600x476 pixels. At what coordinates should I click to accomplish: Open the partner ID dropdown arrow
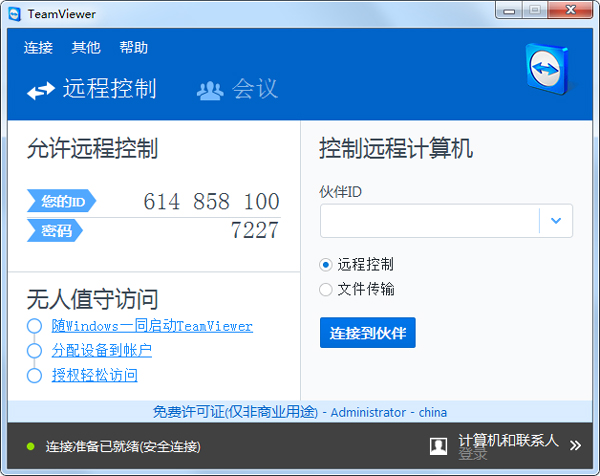pos(556,221)
